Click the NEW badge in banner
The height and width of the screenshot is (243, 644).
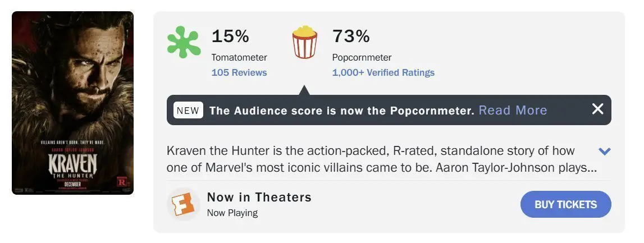point(188,110)
